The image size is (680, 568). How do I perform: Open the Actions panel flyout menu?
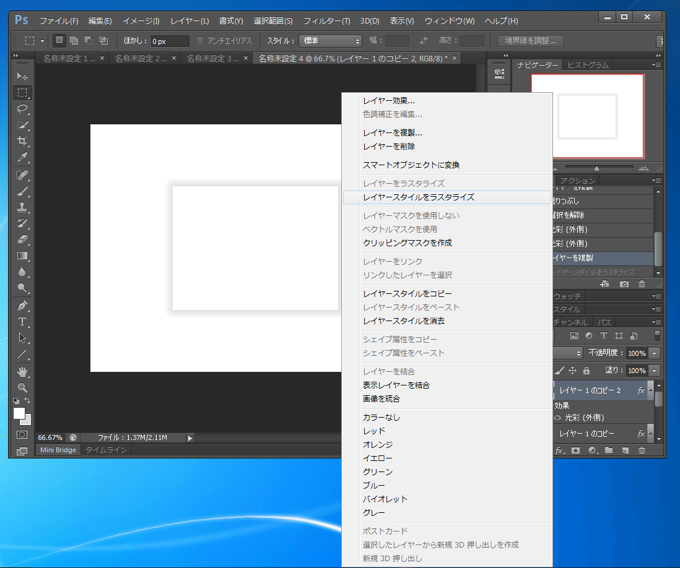tap(656, 180)
